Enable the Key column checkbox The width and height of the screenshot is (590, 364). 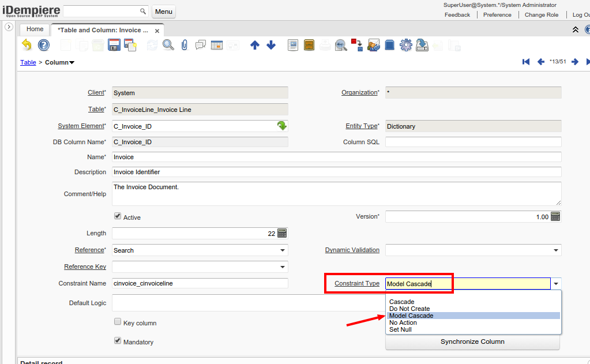pos(118,322)
